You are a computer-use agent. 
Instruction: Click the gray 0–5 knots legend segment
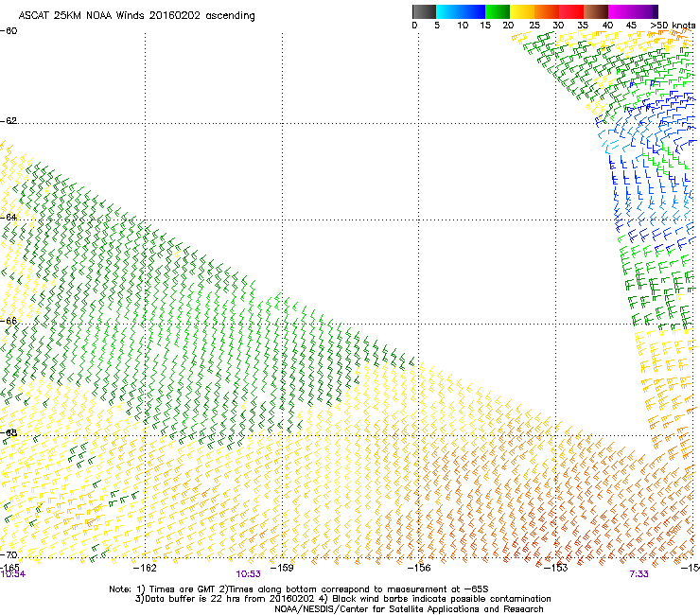coord(424,11)
